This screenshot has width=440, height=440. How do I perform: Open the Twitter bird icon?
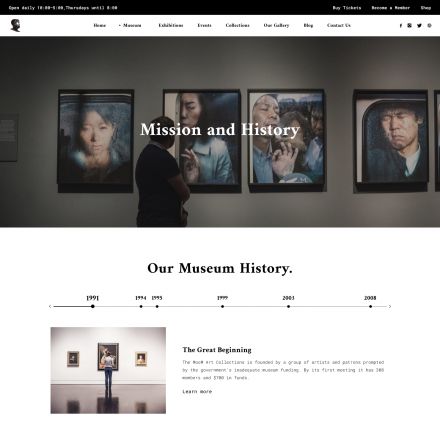419,25
